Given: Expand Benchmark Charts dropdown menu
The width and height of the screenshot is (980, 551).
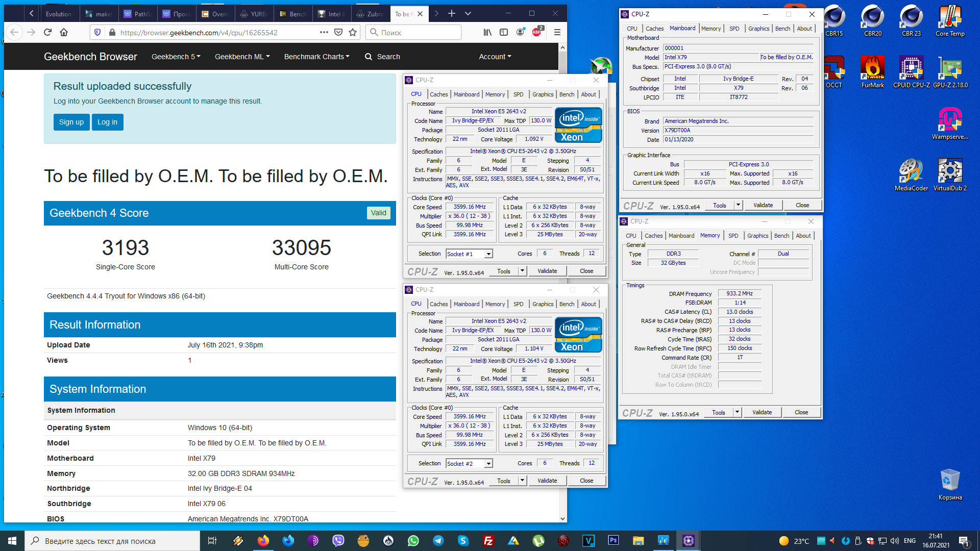Looking at the screenshot, I should [x=317, y=57].
